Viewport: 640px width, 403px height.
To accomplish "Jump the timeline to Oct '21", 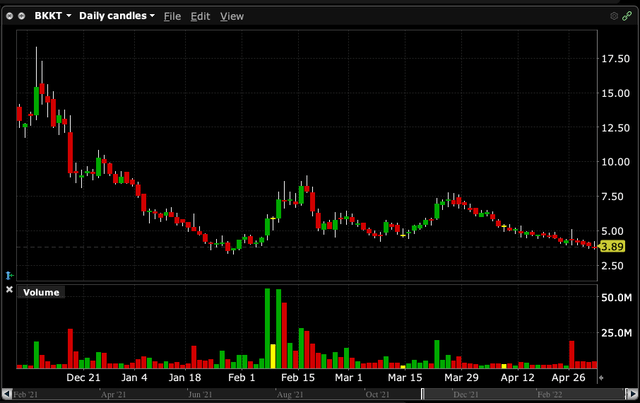I will point(378,394).
